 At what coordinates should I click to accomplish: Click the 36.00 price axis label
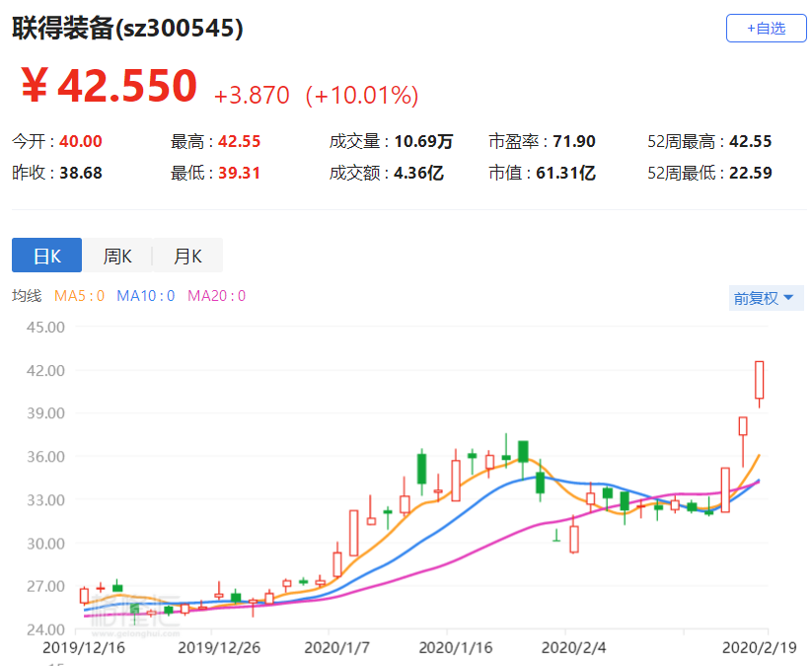[45, 457]
